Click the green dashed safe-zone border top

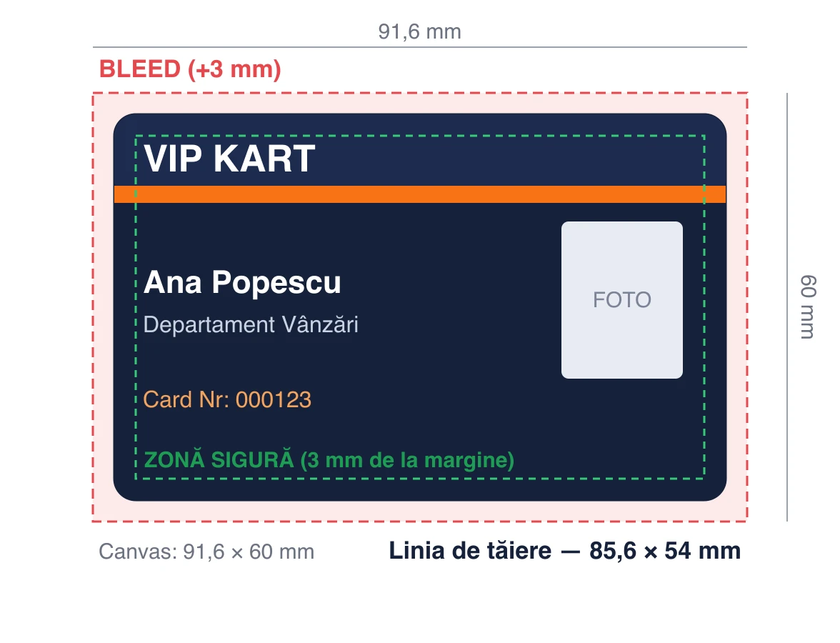[x=420, y=136]
